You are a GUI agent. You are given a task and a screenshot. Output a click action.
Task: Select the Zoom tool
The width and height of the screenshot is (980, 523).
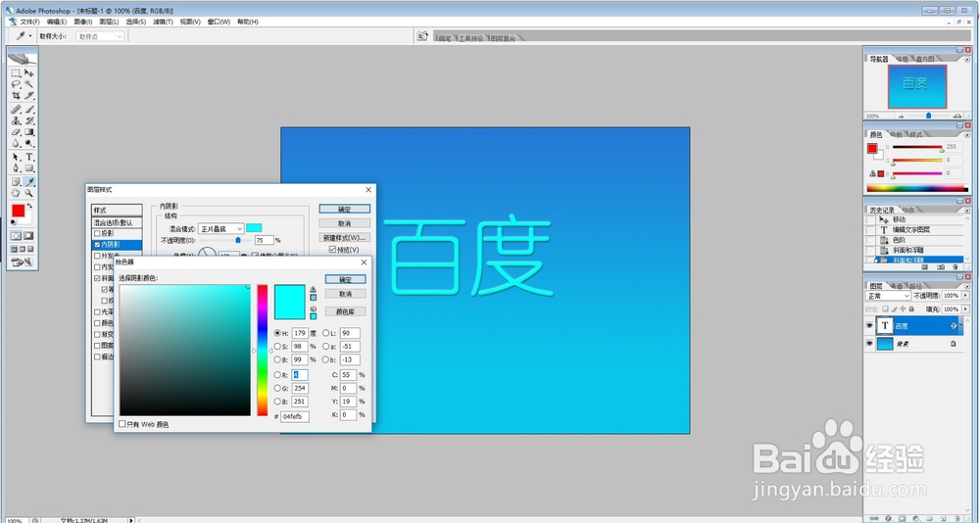point(28,194)
